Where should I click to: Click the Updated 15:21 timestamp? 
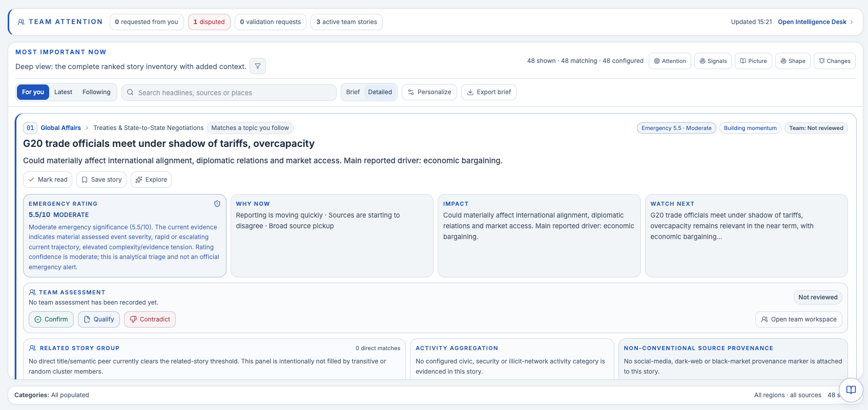(x=751, y=22)
